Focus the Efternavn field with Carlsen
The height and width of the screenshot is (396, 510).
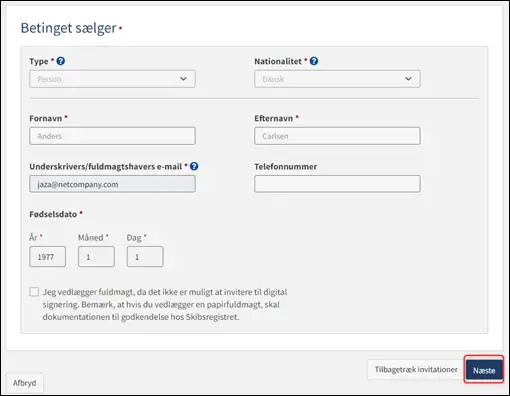337,136
